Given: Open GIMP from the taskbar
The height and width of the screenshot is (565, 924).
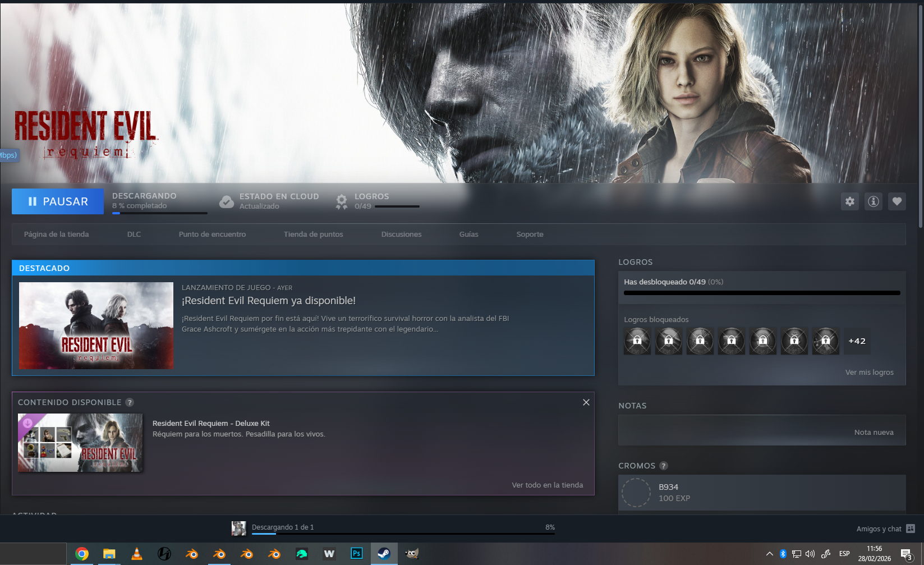Looking at the screenshot, I should pyautogui.click(x=412, y=554).
